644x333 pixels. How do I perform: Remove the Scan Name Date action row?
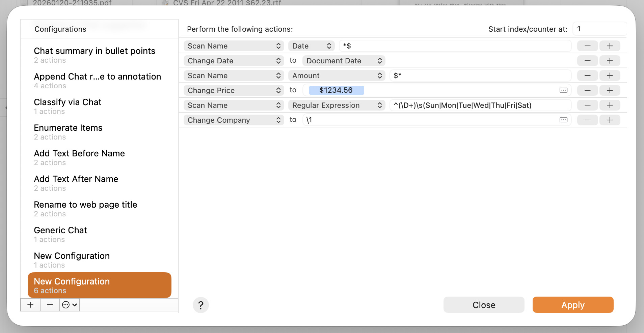click(587, 46)
